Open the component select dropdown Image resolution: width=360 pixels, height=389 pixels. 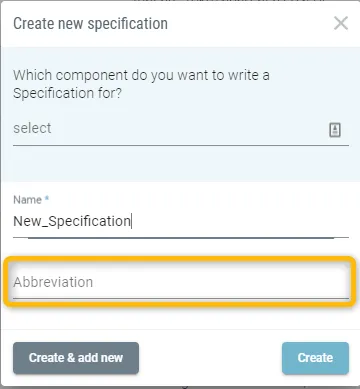181,129
